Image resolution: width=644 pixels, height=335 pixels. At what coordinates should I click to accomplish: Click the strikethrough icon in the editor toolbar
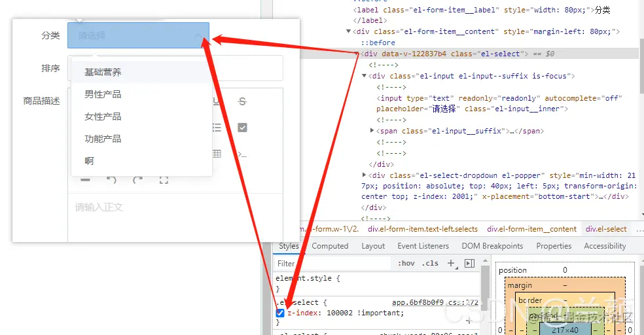tap(242, 101)
